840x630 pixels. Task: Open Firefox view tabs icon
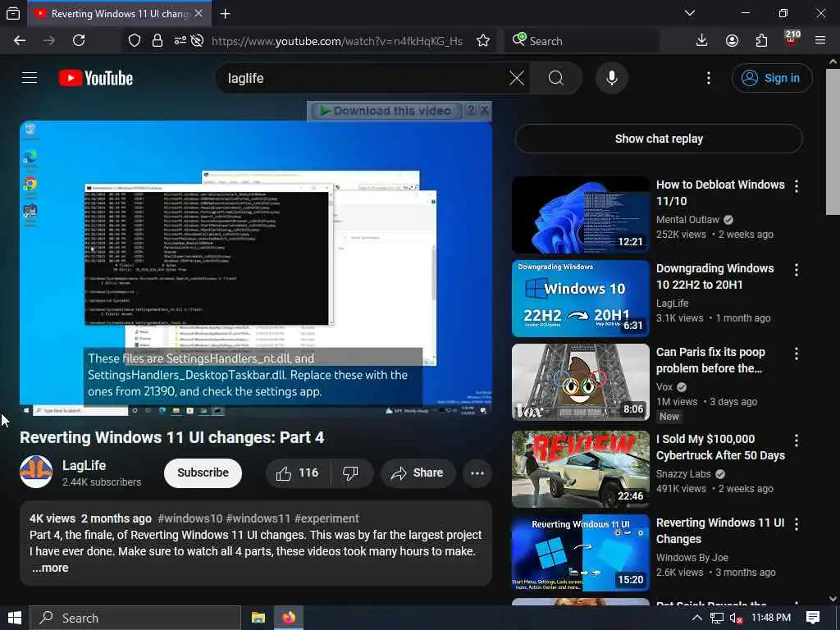pos(13,14)
